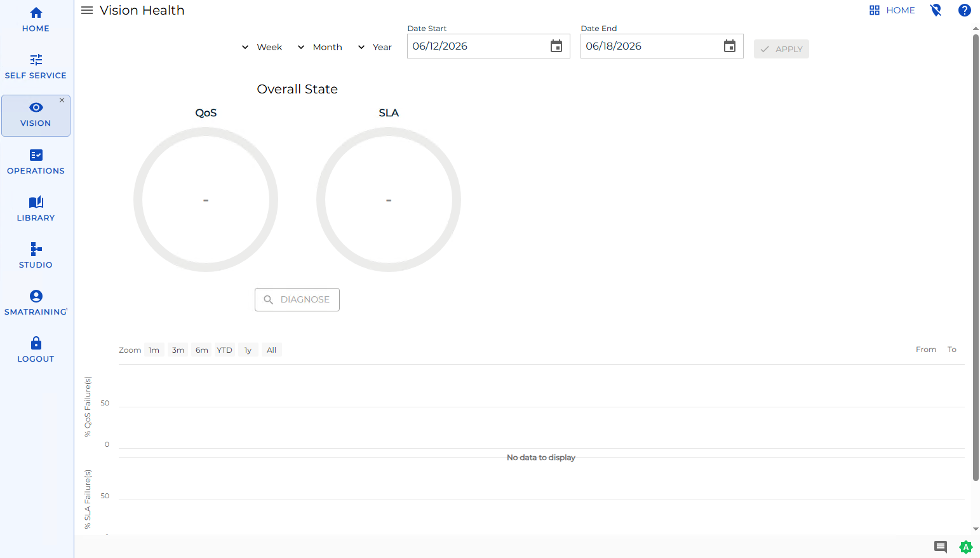Set chart zoom to 1m
The width and height of the screenshot is (980, 558).
154,350
